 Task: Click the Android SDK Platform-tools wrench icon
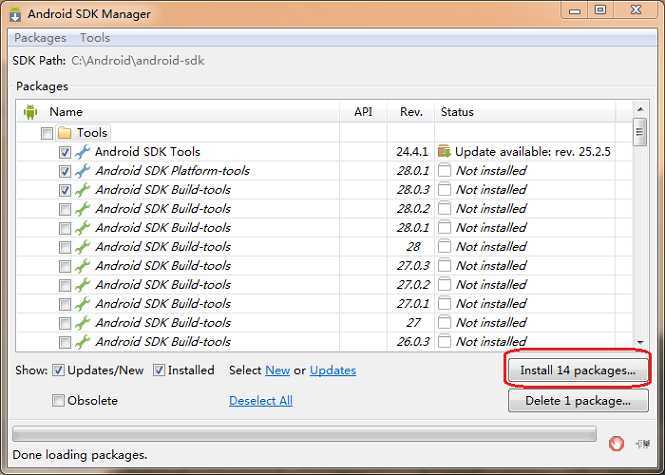click(x=83, y=171)
